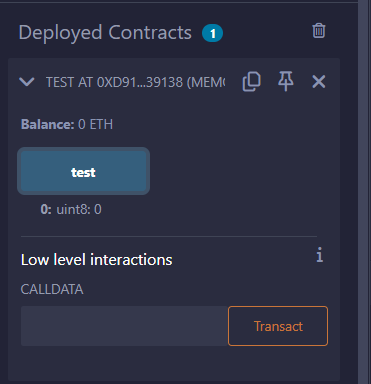Click the Transact button
The height and width of the screenshot is (384, 371).
coord(278,326)
